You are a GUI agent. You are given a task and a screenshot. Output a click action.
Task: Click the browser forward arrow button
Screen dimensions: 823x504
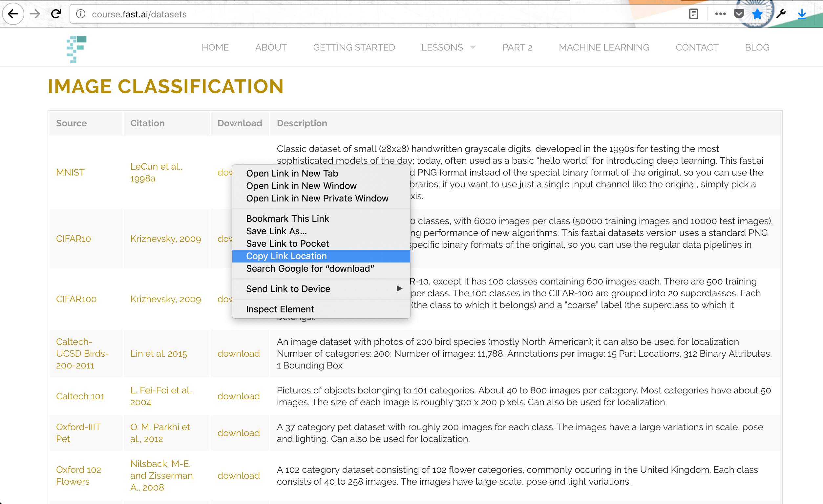(35, 14)
